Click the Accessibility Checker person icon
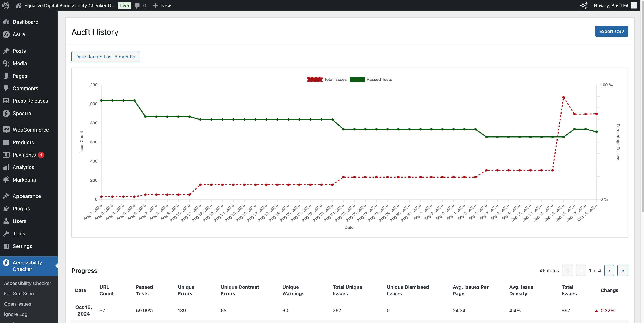 6,262
